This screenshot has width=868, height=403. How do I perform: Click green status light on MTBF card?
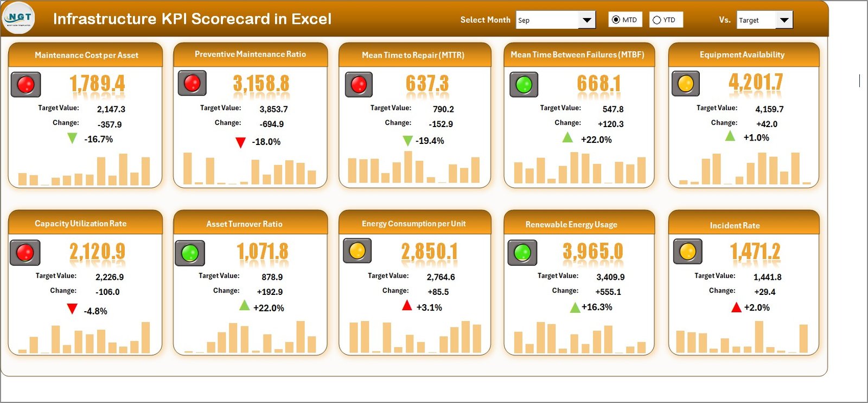524,85
